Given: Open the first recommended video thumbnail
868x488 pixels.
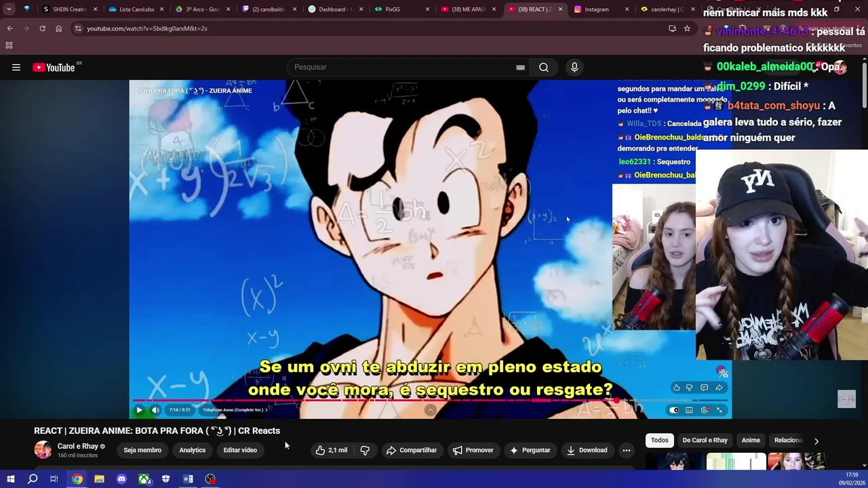Looking at the screenshot, I should pyautogui.click(x=674, y=462).
